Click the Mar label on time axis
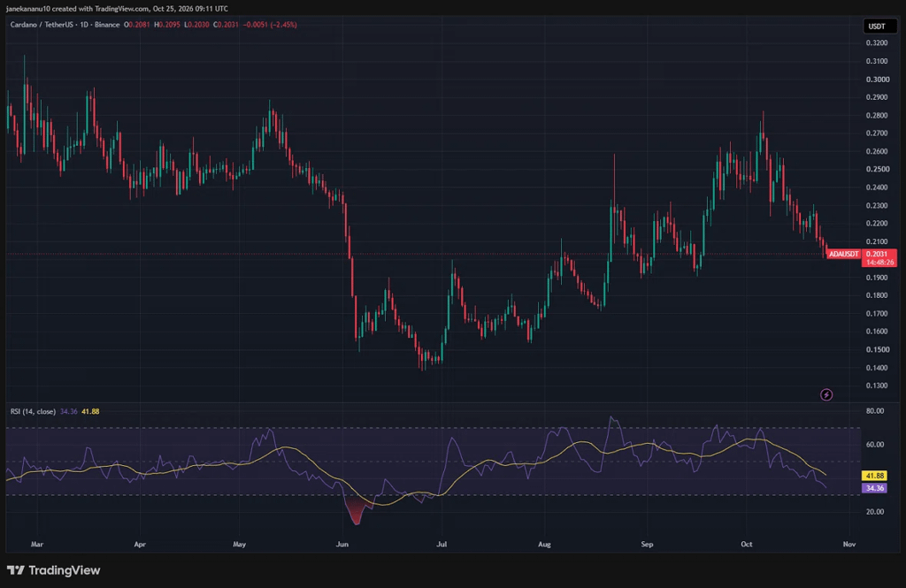 [x=37, y=544]
